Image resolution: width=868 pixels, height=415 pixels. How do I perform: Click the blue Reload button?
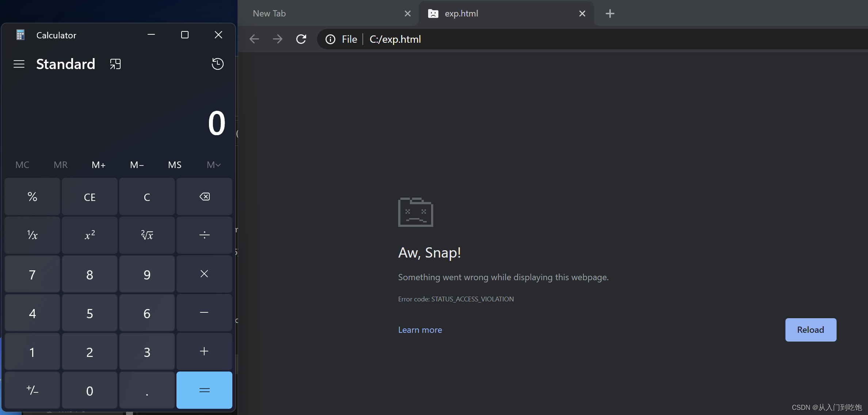(810, 330)
